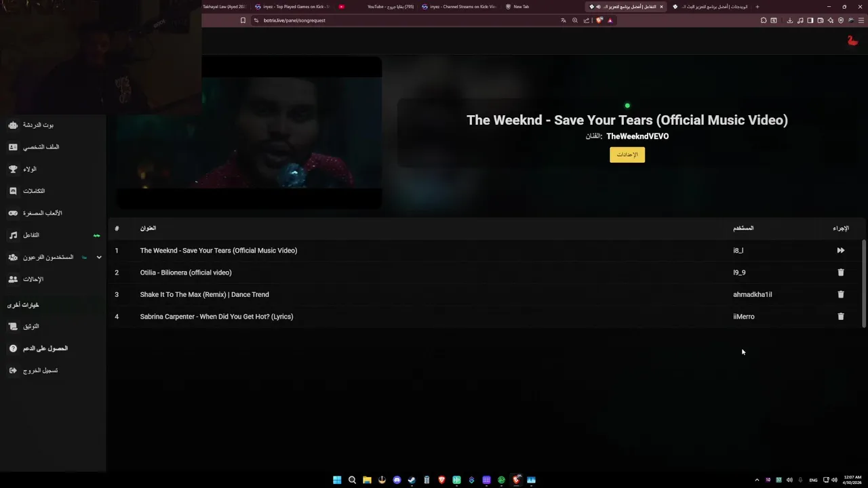Click artist name TheWeekndVEVO
Screen dimensions: 868x488
point(637,136)
